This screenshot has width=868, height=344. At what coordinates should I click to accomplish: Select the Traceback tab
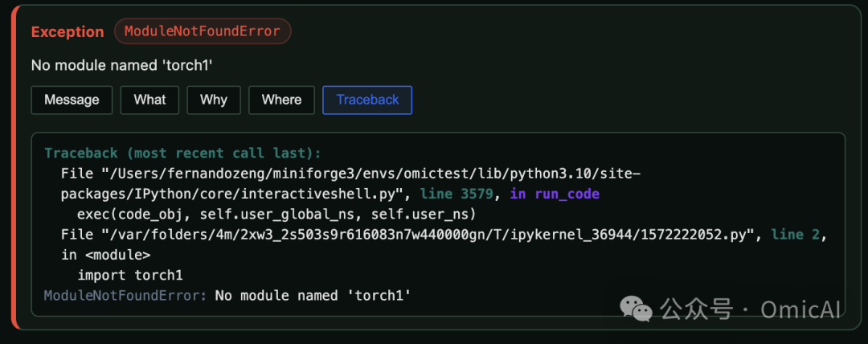click(367, 100)
